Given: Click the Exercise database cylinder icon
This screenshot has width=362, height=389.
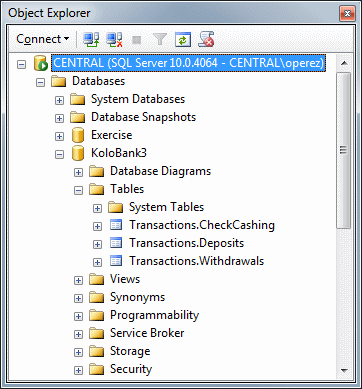Looking at the screenshot, I should 78,135.
